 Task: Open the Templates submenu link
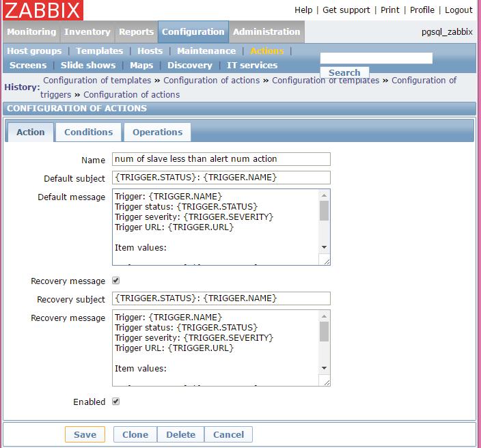click(x=99, y=51)
